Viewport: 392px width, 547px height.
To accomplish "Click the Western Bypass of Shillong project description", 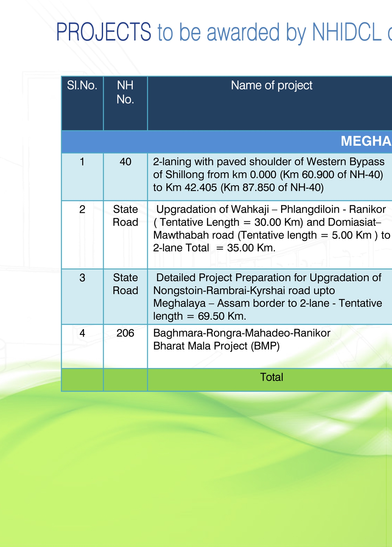I will pyautogui.click(x=269, y=174).
